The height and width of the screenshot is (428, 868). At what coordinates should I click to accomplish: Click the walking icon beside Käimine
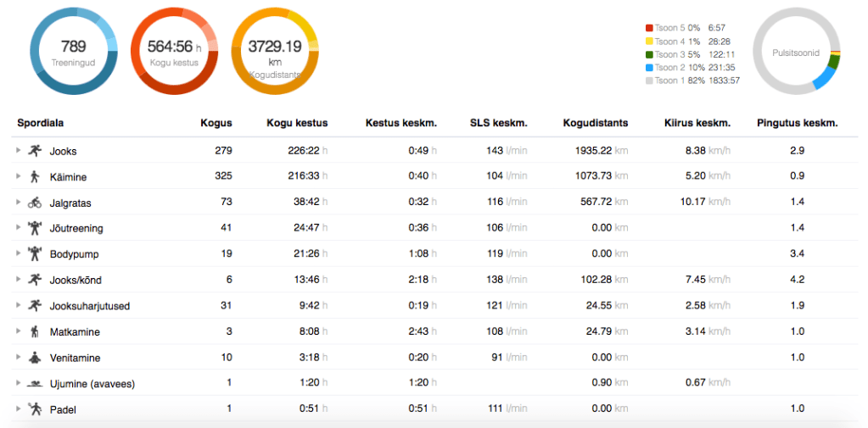(34, 177)
